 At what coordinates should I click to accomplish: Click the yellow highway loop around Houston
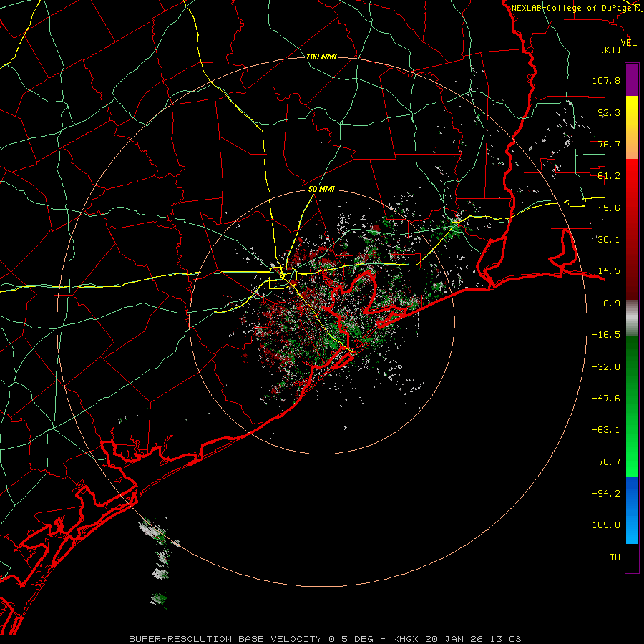(x=283, y=278)
